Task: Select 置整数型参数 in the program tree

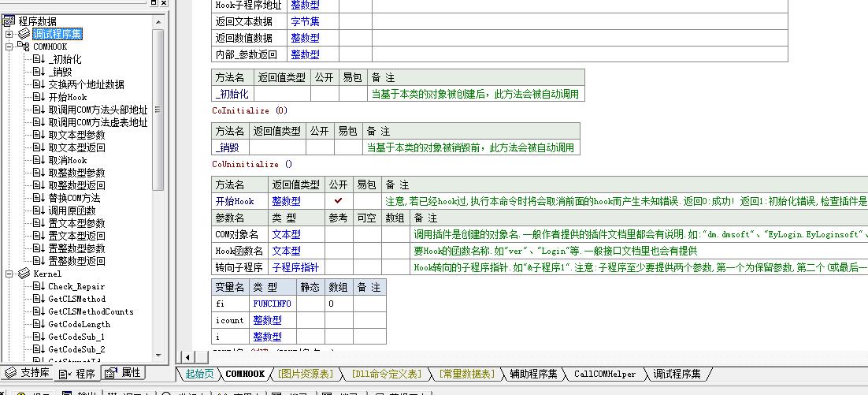Action: click(76, 248)
